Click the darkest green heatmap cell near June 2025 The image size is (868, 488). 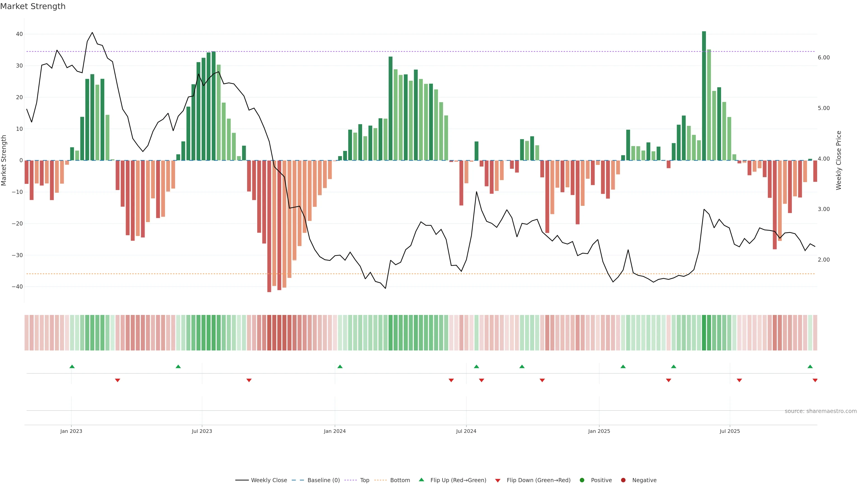point(704,332)
